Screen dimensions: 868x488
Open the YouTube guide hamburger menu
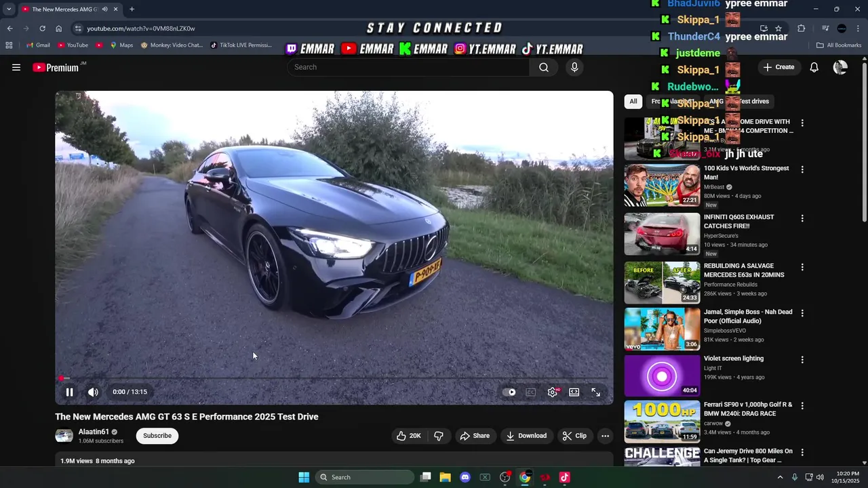(16, 67)
